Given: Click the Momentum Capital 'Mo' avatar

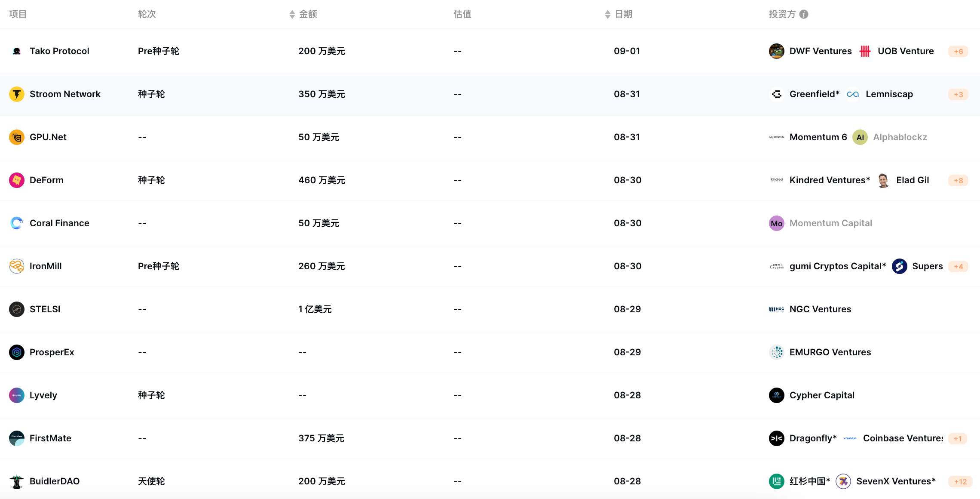Looking at the screenshot, I should click(x=777, y=223).
